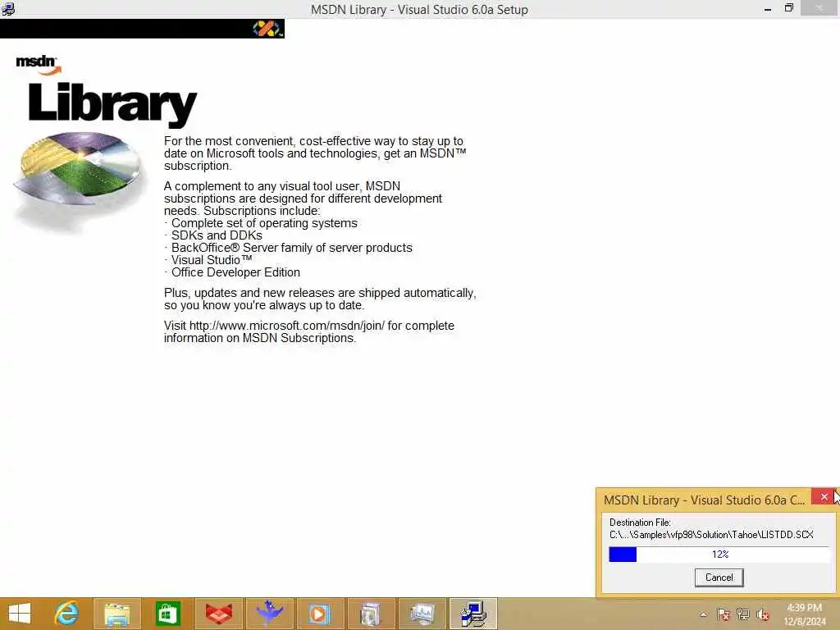Image resolution: width=840 pixels, height=630 pixels.
Task: Open the Windows Store taskbar icon
Action: point(167,614)
